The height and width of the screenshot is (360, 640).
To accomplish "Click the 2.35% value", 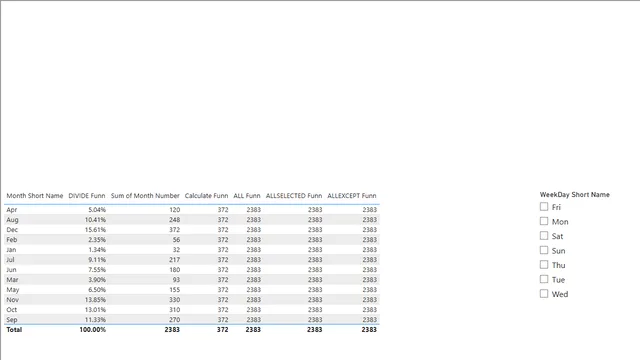I will [x=97, y=240].
